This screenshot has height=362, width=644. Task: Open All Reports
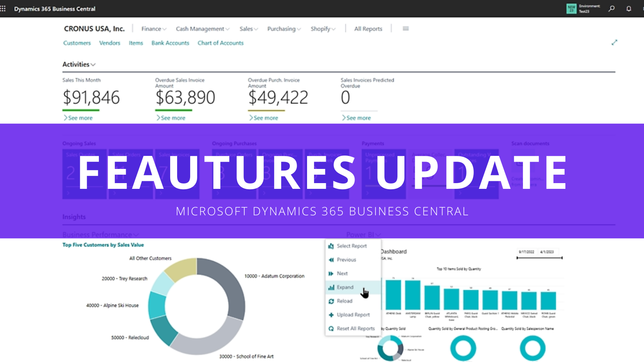(x=368, y=29)
